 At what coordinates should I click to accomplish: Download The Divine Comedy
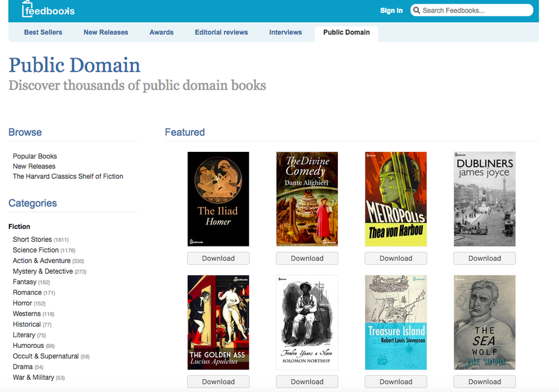coord(307,258)
